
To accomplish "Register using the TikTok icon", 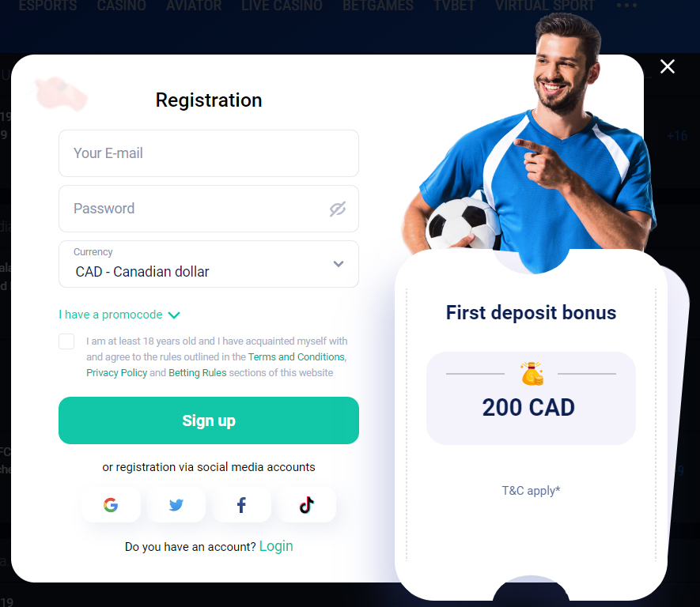I will tap(307, 505).
